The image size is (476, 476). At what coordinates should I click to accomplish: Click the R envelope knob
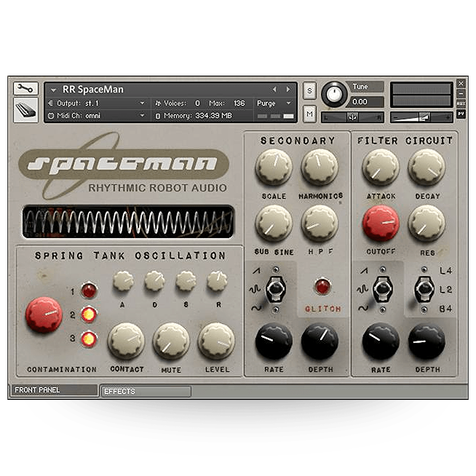point(217,281)
